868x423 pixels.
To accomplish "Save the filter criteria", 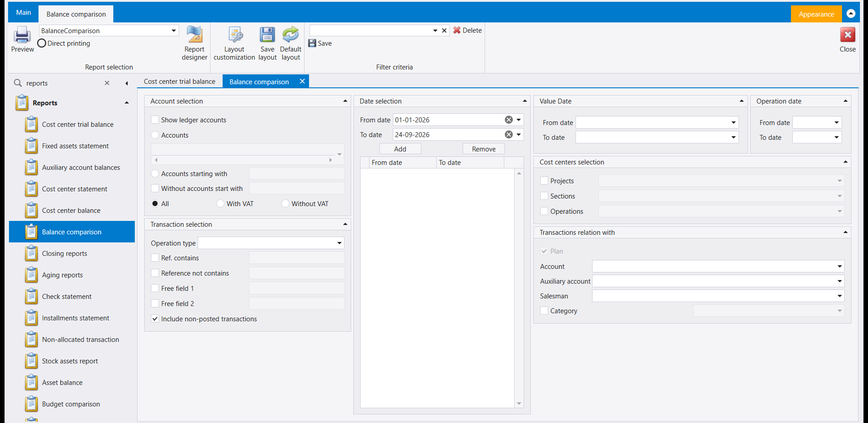I will tap(320, 43).
